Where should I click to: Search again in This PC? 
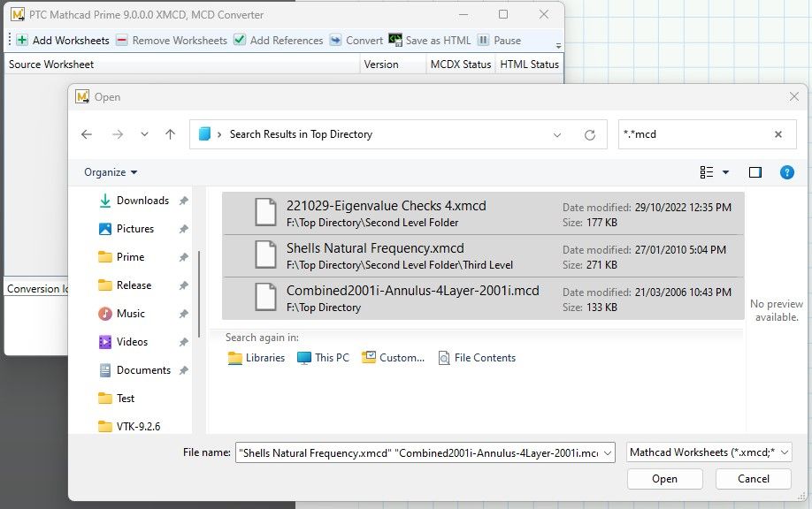pyautogui.click(x=324, y=358)
